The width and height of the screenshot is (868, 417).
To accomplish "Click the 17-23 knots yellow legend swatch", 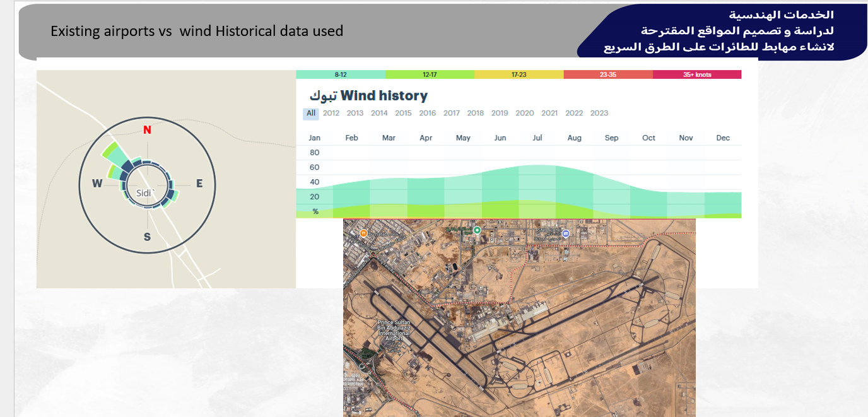I will coord(519,74).
